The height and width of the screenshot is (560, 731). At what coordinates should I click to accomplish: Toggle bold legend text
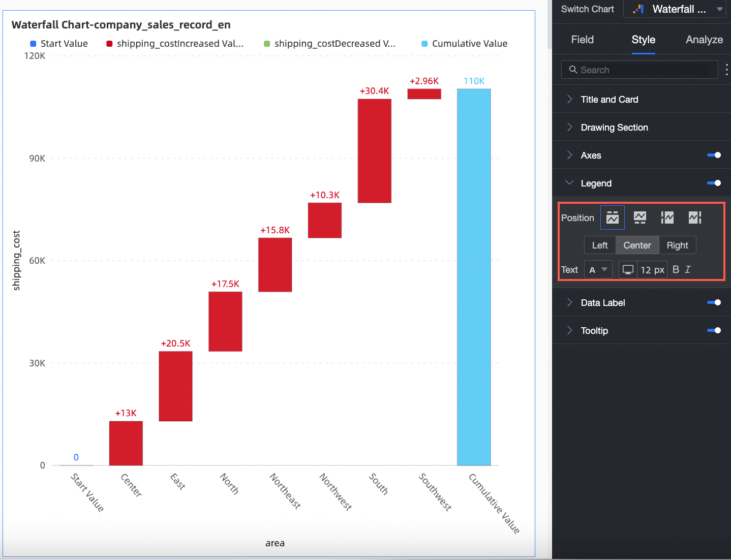click(676, 269)
